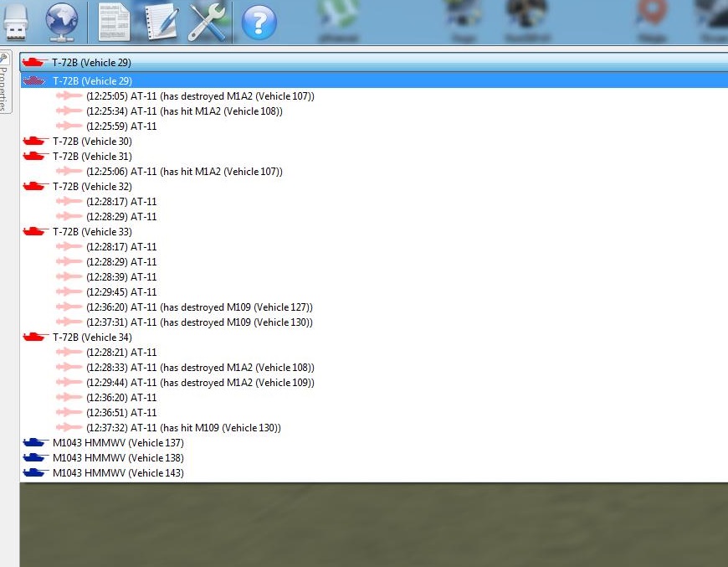Click missile icon beside 12:25:59 event
Image resolution: width=728 pixels, height=567 pixels.
[x=69, y=126]
